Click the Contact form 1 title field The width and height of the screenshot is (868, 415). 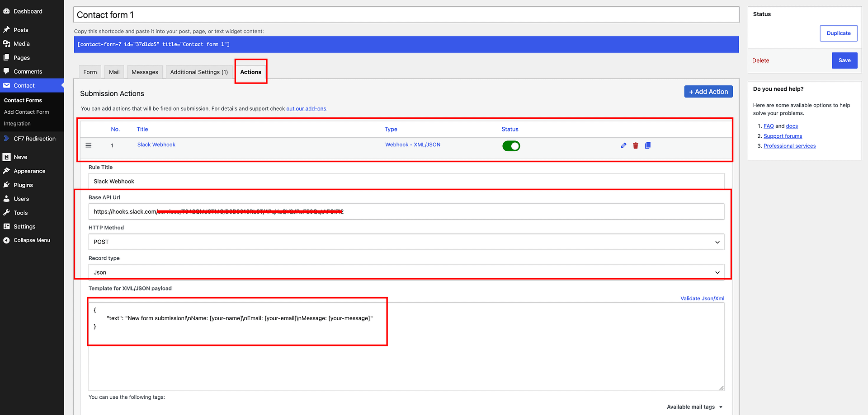406,15
